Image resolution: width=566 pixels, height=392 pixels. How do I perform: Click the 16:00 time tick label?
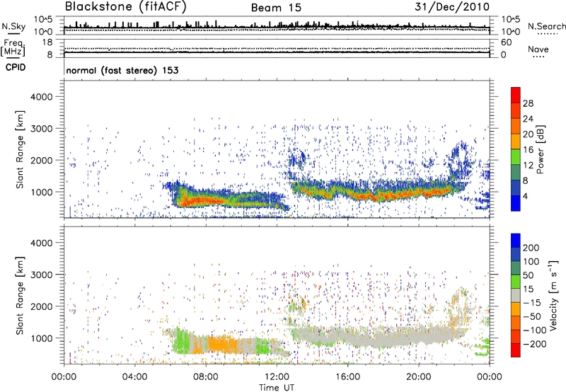point(347,377)
